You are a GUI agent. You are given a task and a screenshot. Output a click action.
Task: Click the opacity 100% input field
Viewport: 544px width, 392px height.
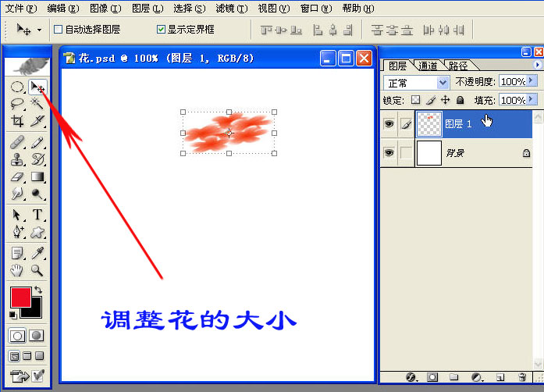point(513,81)
